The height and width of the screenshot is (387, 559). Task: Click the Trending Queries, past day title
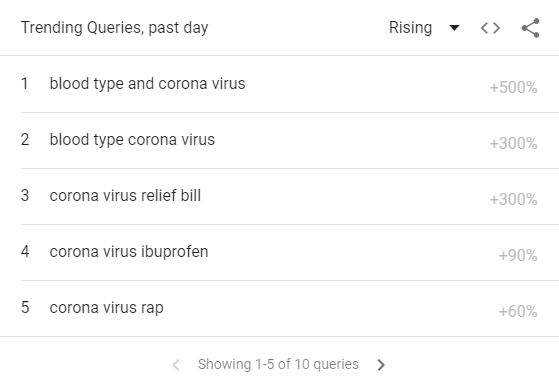pos(114,28)
